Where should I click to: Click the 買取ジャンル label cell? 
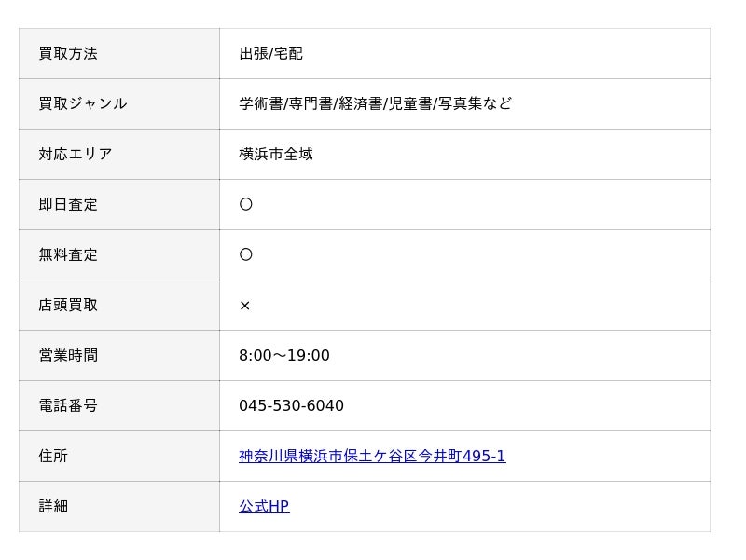click(x=83, y=103)
